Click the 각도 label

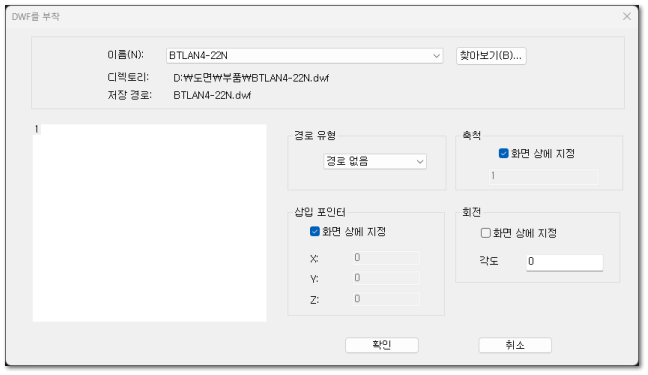click(x=488, y=261)
